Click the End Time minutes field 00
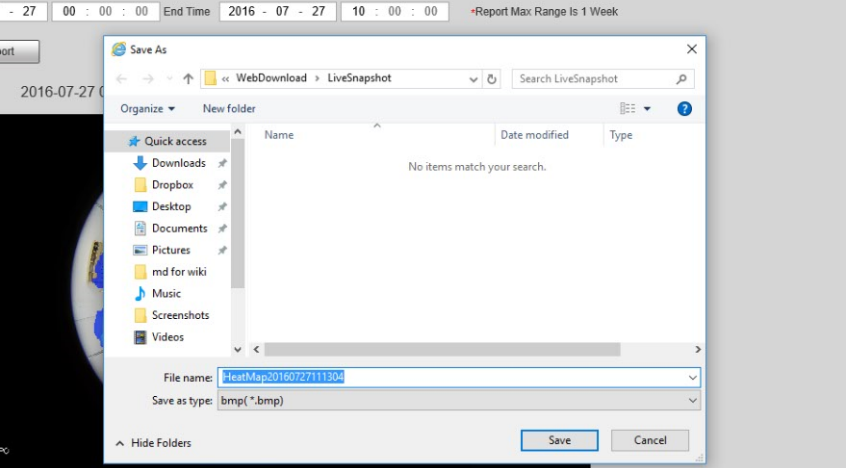The height and width of the screenshot is (468, 846). point(394,11)
